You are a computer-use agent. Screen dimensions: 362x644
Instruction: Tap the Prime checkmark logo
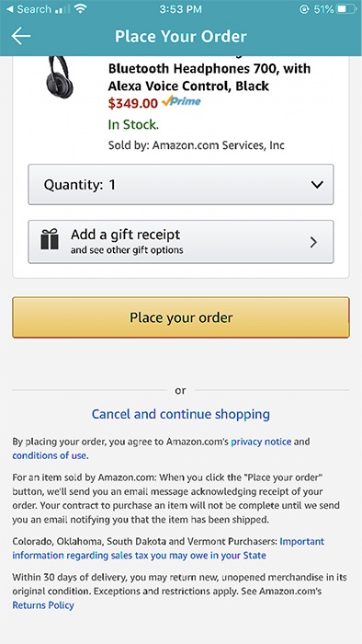(x=181, y=101)
